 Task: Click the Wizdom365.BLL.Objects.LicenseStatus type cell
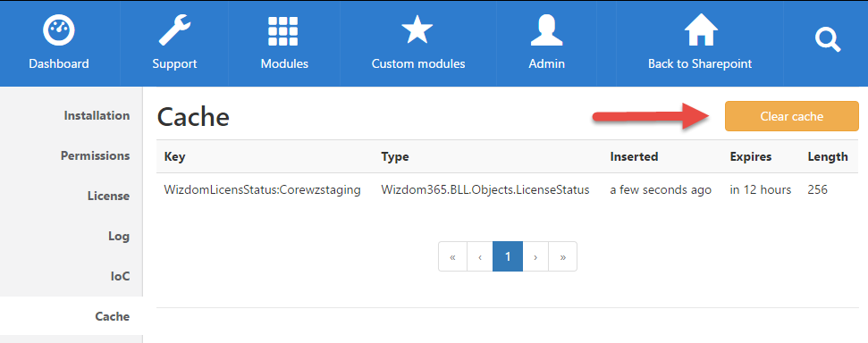[x=485, y=189]
